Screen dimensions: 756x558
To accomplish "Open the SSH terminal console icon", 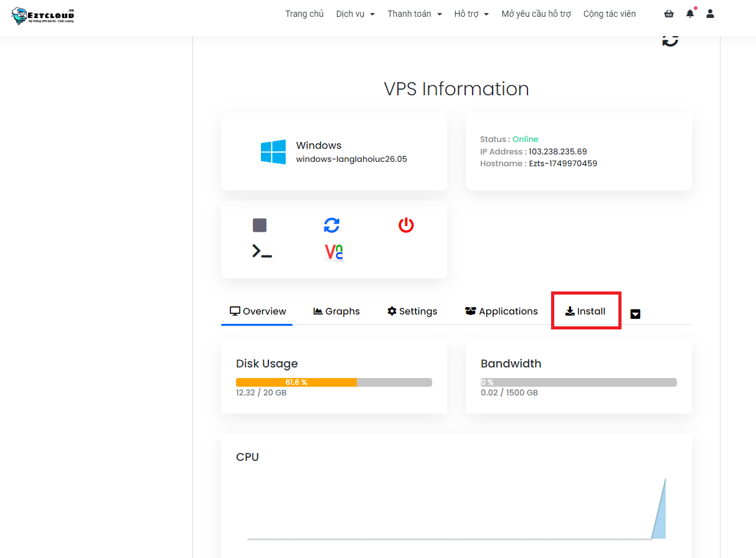I will click(x=262, y=252).
